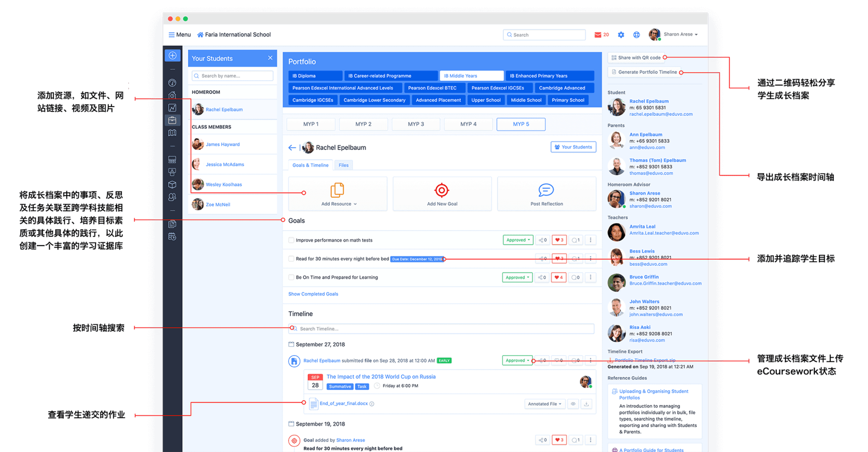The height and width of the screenshot is (452, 868).
Task: Download End_of_year_final.docx file
Action: [x=586, y=404]
